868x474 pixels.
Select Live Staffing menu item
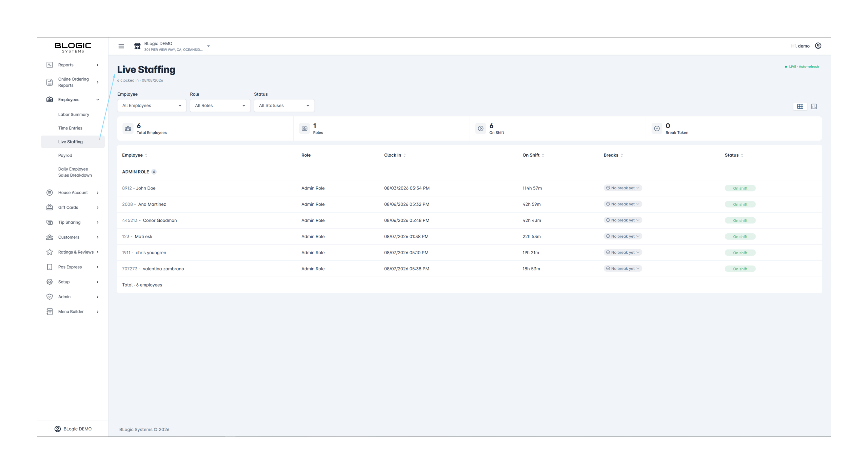(x=73, y=142)
